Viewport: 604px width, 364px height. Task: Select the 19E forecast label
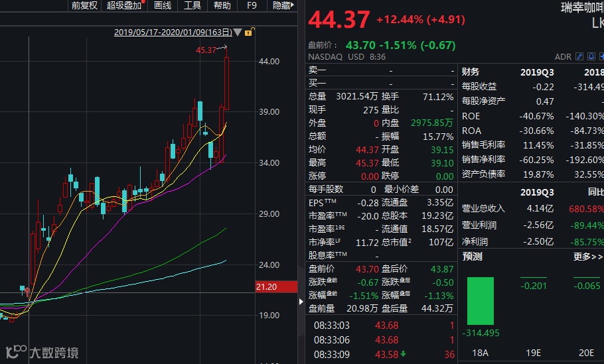tap(534, 353)
